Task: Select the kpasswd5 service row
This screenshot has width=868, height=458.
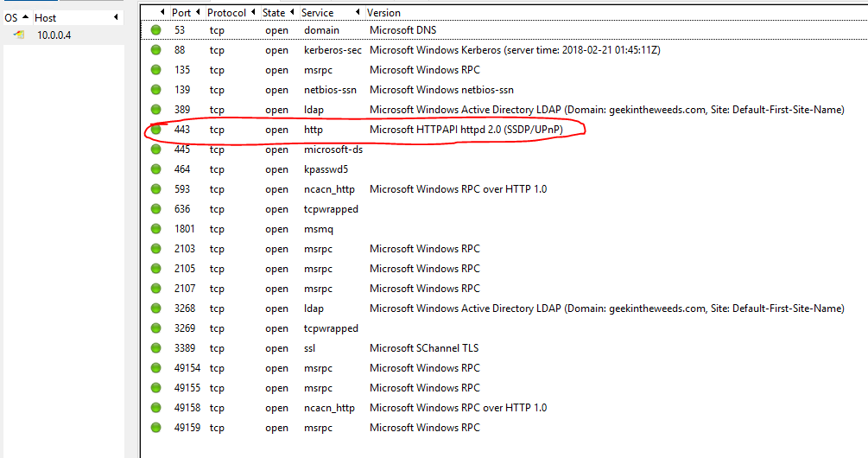Action: [x=432, y=169]
